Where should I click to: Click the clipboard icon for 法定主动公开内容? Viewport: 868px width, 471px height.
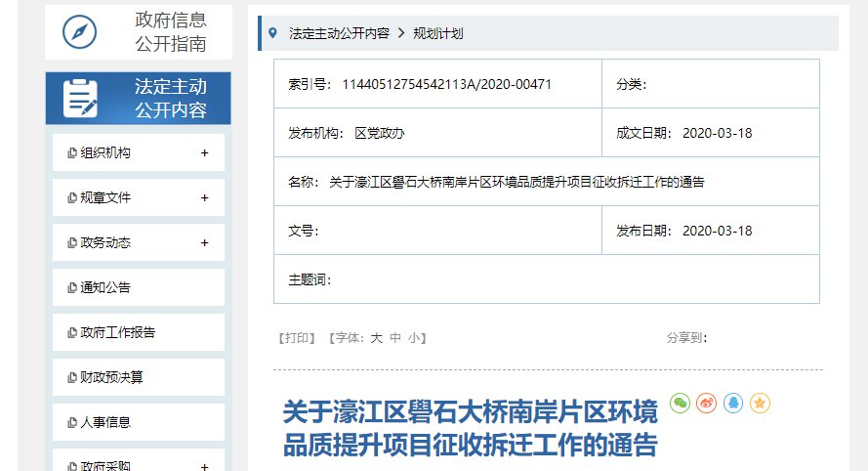79,98
